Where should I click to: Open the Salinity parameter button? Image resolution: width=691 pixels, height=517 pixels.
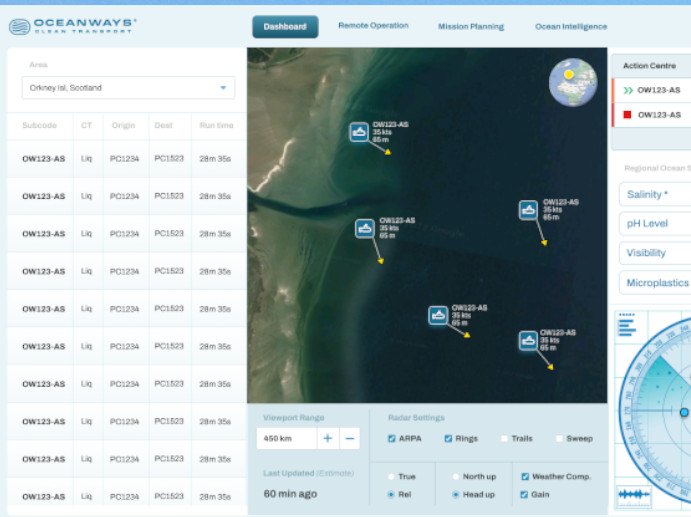tap(655, 194)
